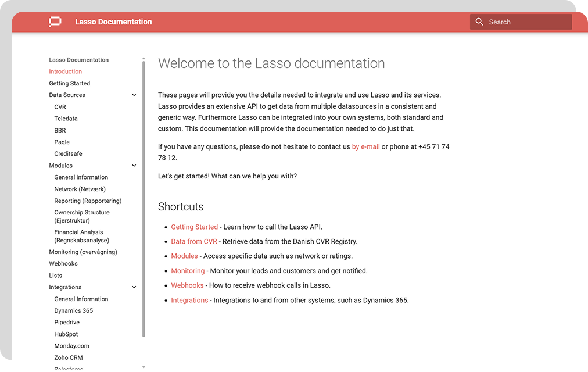Select Network (Netværk) module
588x372 pixels.
80,189
